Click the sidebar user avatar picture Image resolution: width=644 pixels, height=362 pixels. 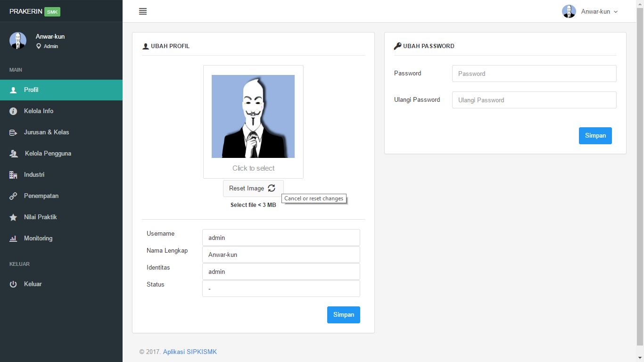[18, 41]
